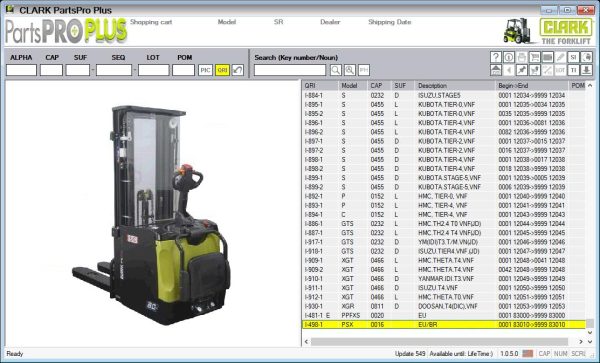Click the list vertical scrollbar up arrow
600x363 pixels.
click(590, 86)
